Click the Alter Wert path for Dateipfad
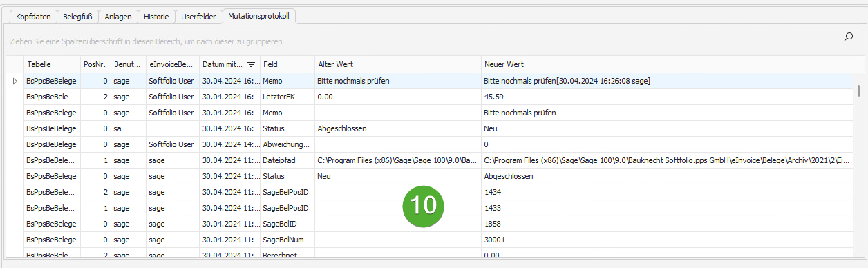Screen dimensions: 868x268 coord(398,160)
